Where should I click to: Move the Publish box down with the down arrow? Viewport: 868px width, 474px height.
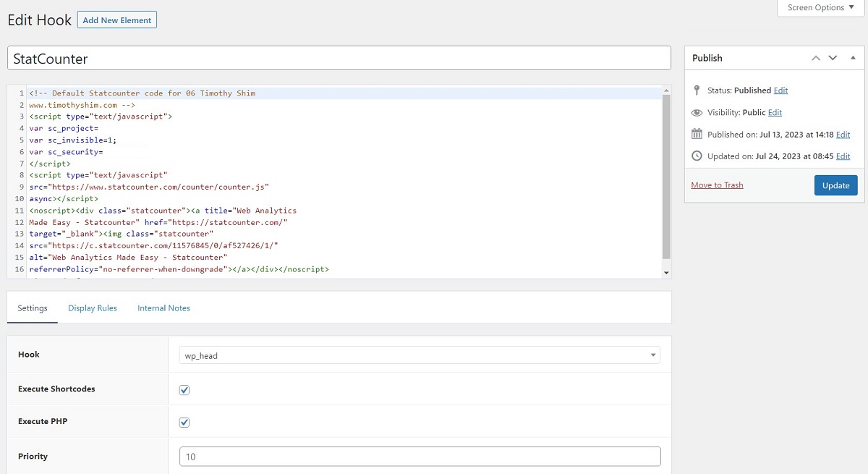point(833,58)
